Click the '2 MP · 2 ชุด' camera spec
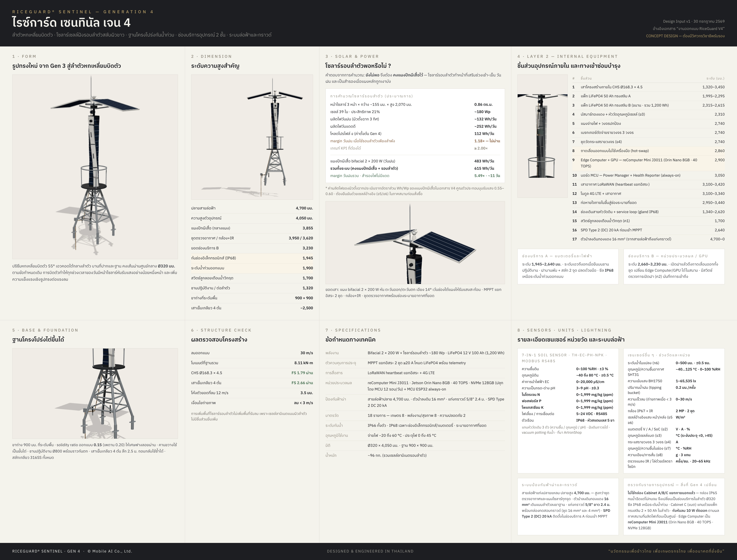The image size is (737, 560). pos(685,411)
